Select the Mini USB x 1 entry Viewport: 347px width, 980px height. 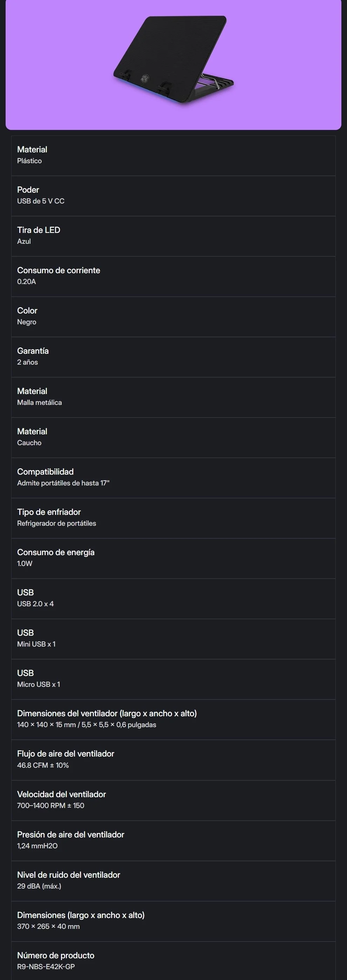(173, 639)
